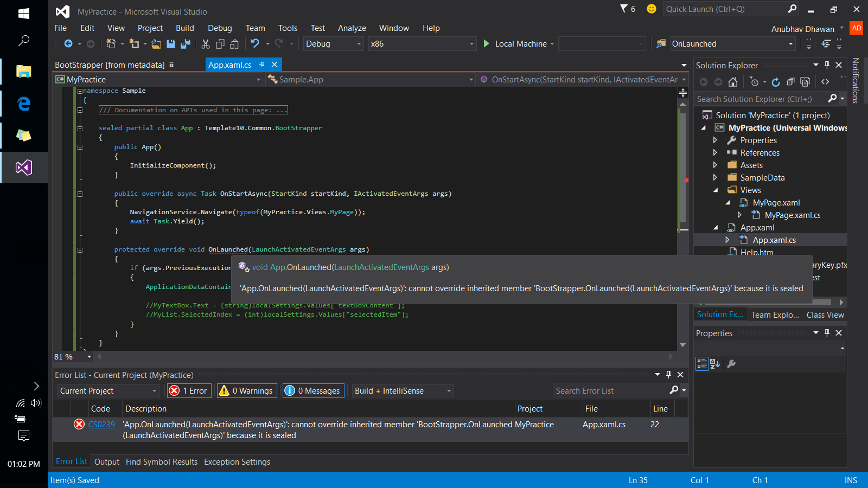The image size is (868, 488).
Task: Expand the References node
Action: [715, 153]
